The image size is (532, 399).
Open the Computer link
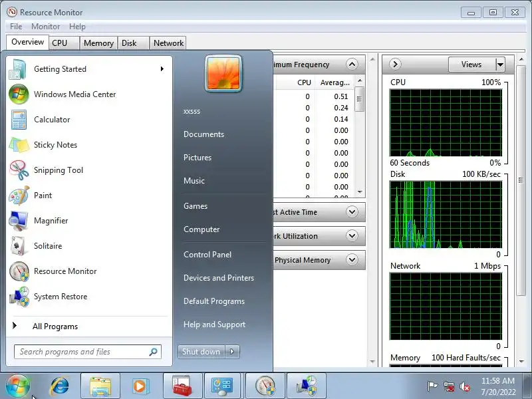point(201,229)
